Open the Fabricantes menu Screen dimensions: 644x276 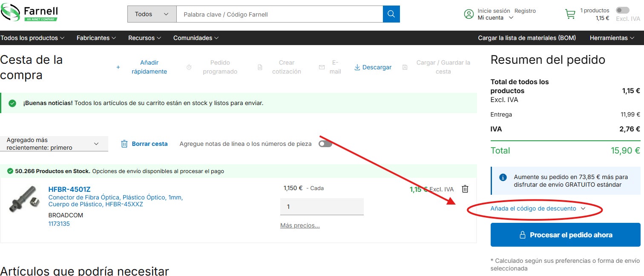click(x=96, y=38)
